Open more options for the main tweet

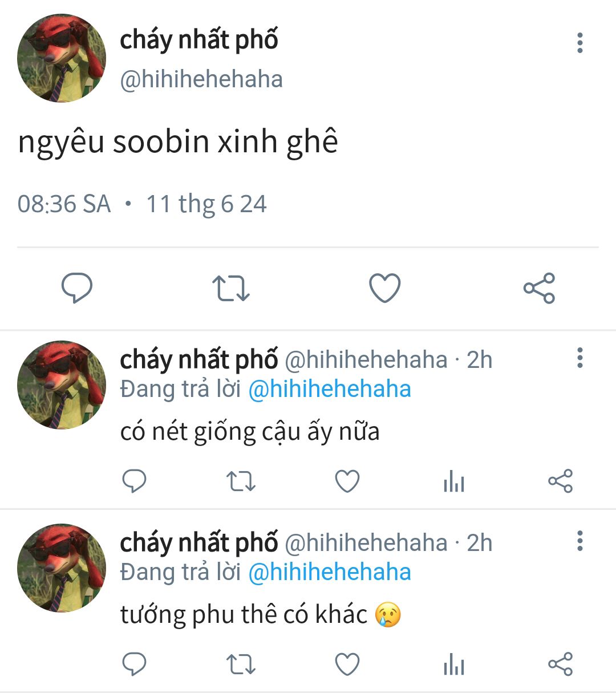[x=580, y=43]
